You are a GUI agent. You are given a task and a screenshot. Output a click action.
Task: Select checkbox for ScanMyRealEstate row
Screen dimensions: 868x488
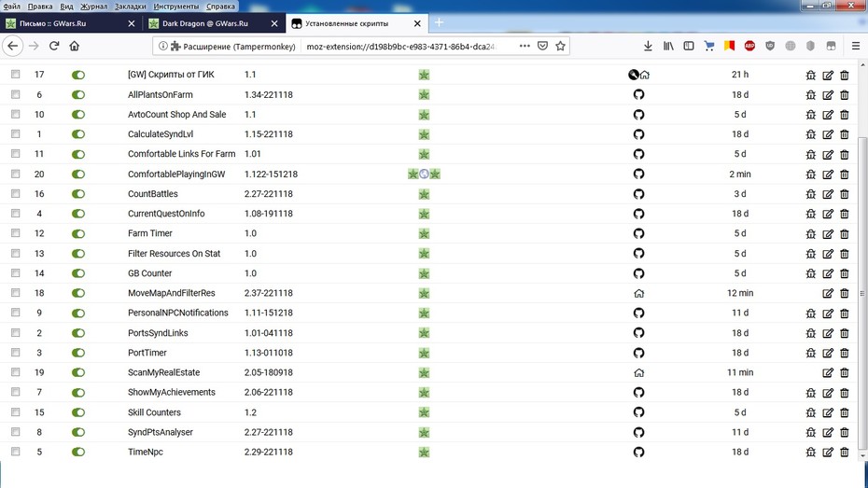coord(16,372)
